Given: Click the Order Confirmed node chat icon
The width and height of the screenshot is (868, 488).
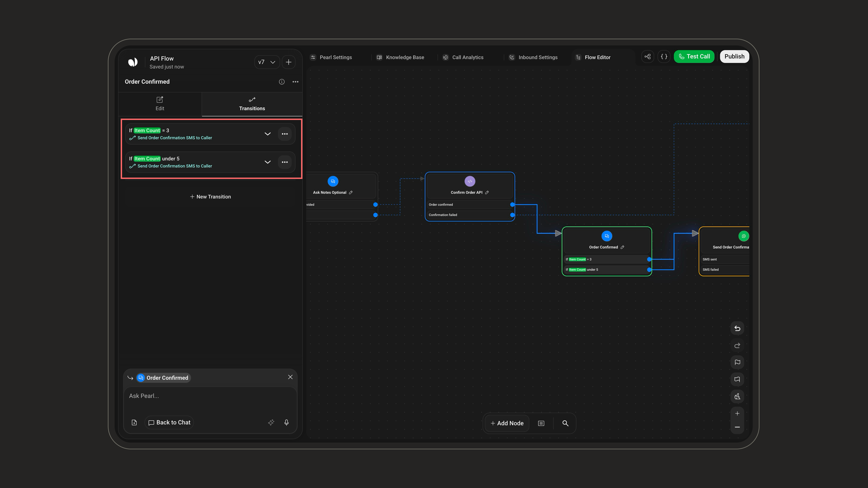Looking at the screenshot, I should tap(607, 236).
